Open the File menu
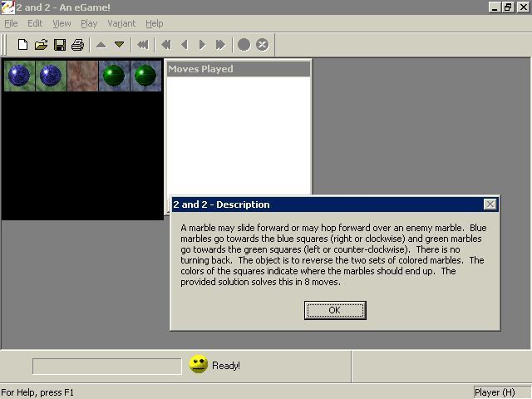Screen dimensions: 532x399 point(11,23)
